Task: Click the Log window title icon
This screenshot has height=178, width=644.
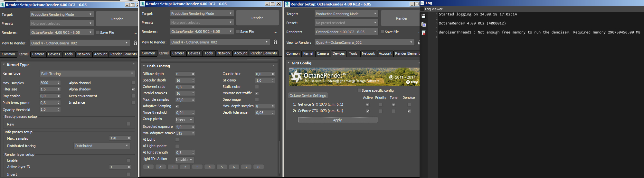Action: coord(422,3)
